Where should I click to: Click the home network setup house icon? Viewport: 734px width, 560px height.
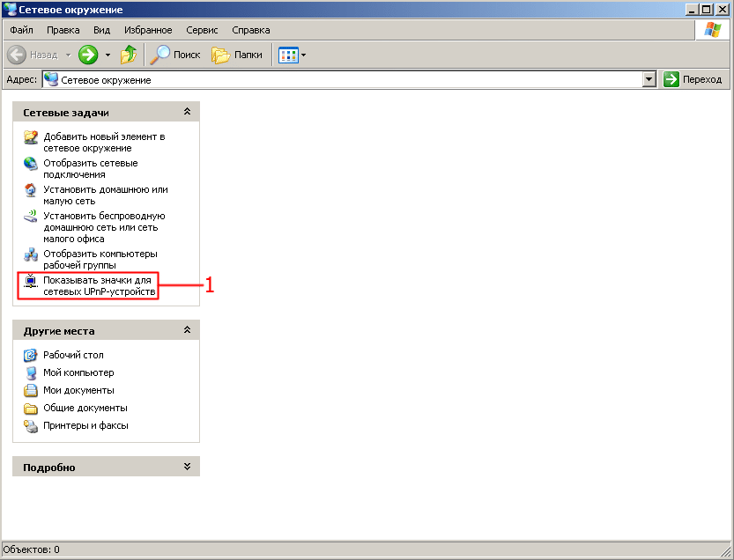click(31, 189)
